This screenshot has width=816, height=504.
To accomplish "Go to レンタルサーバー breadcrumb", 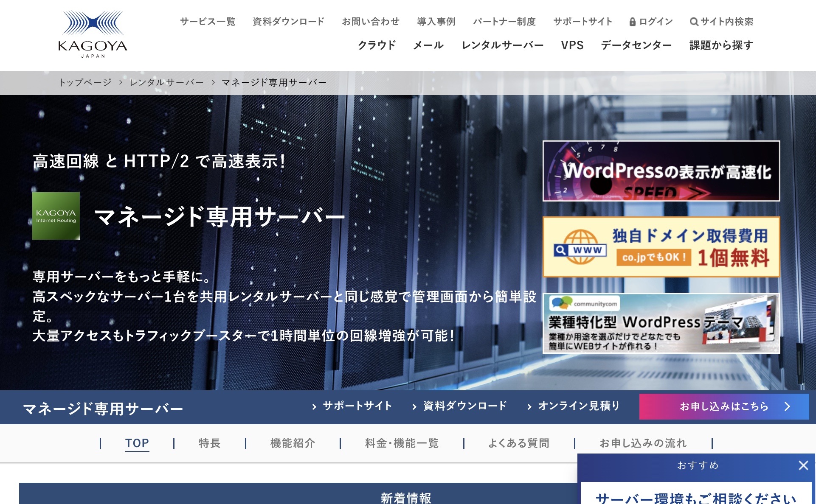I will 166,82.
